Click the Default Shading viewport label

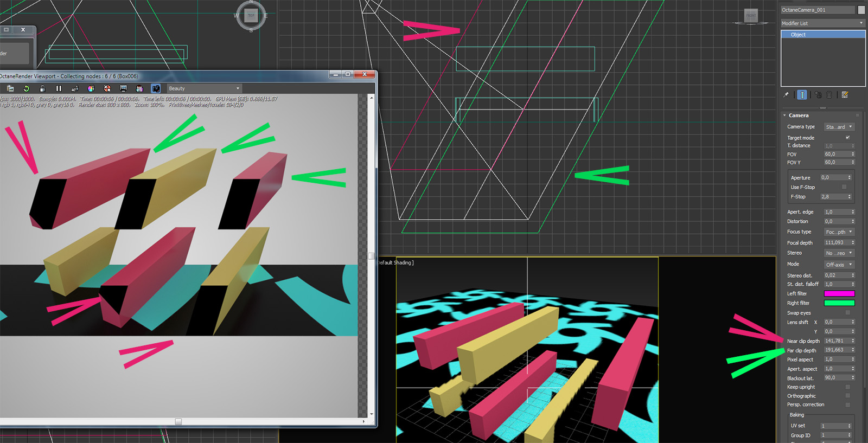tap(396, 263)
